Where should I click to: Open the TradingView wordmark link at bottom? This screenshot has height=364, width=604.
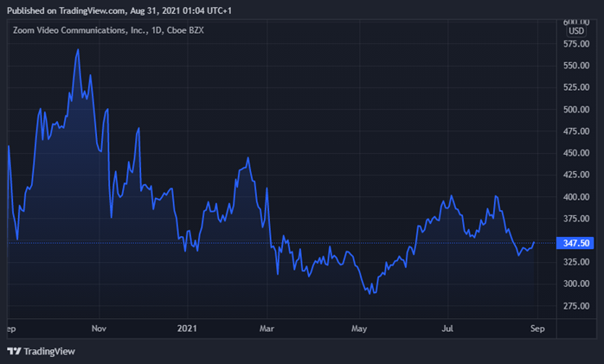click(48, 351)
